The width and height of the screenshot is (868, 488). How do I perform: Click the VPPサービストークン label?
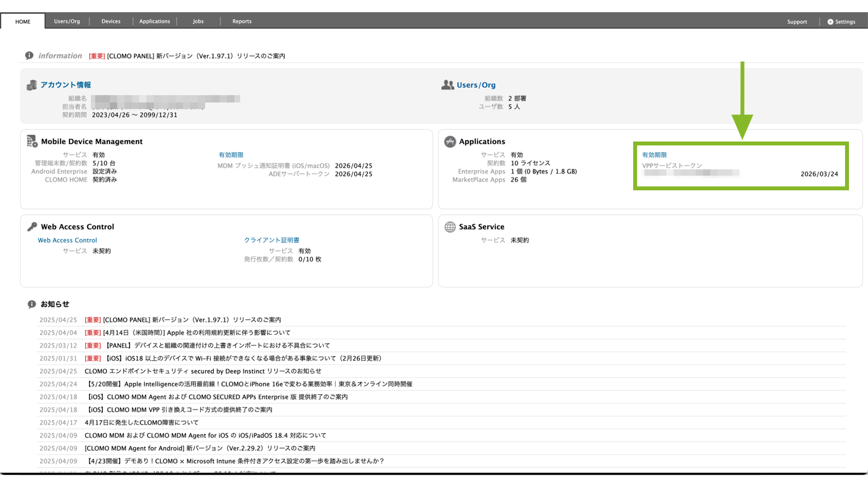(x=672, y=166)
